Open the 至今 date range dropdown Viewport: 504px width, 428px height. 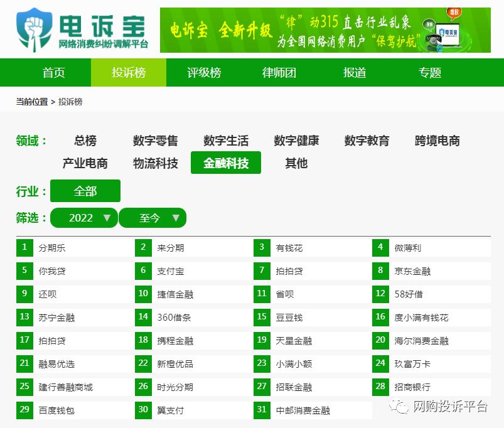pos(153,218)
